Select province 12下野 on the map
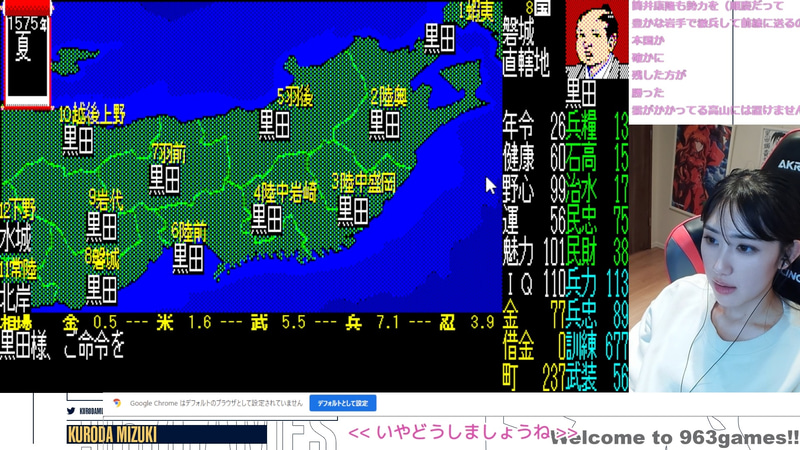This screenshot has height=450, width=800. click(x=18, y=210)
